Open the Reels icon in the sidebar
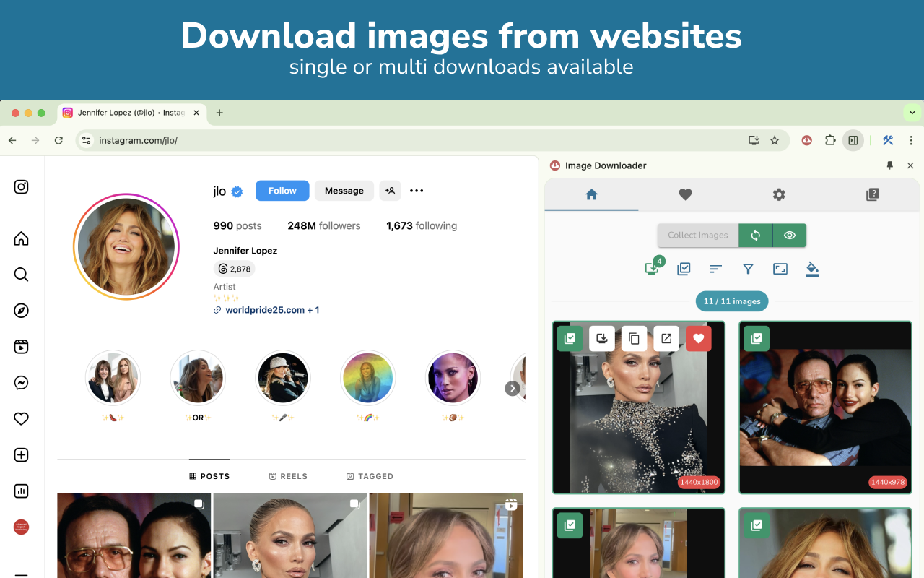Image resolution: width=924 pixels, height=578 pixels. tap(21, 347)
